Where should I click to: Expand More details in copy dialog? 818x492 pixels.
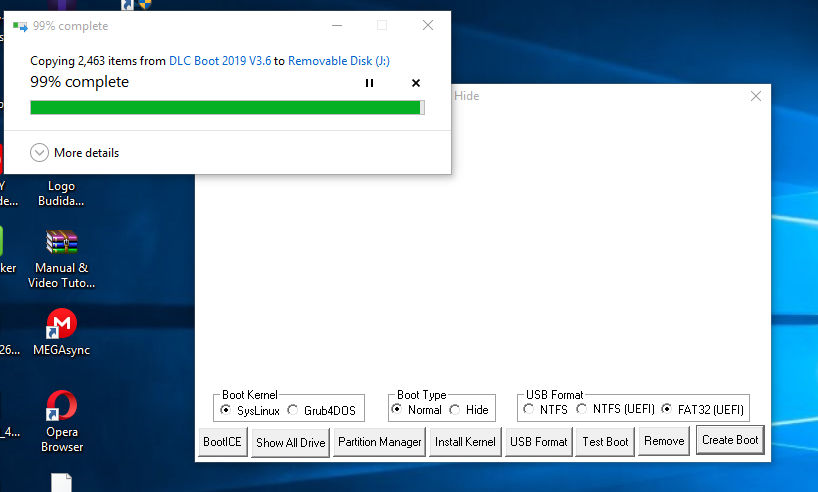75,153
